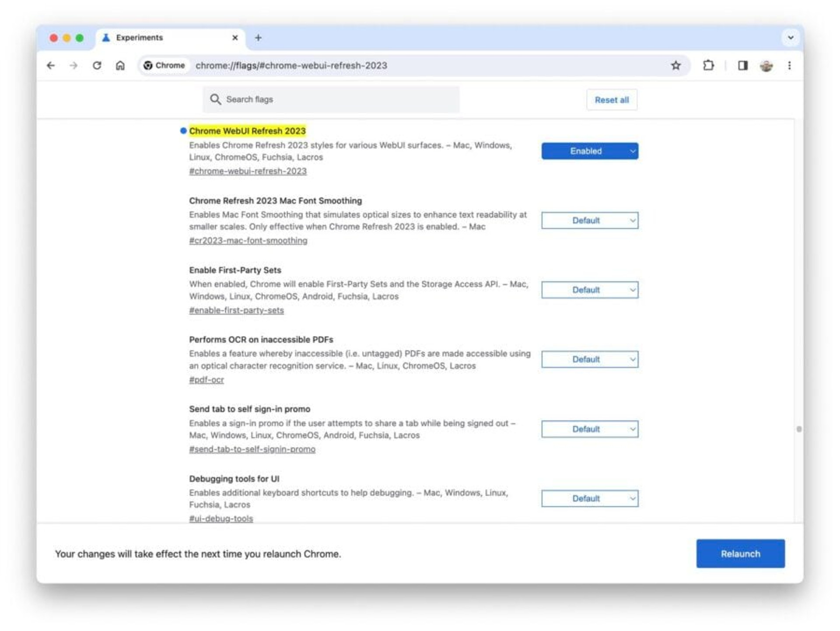Click the page scrollbar thumb

click(799, 429)
